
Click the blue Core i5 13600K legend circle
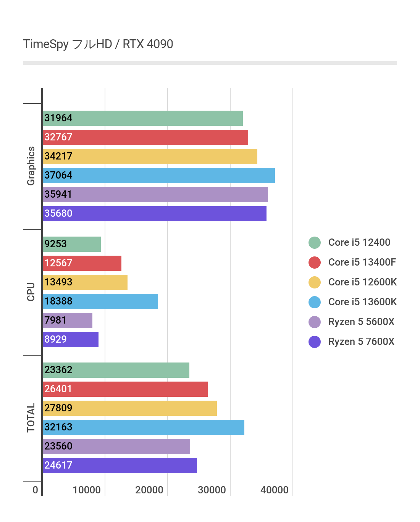[x=315, y=302]
